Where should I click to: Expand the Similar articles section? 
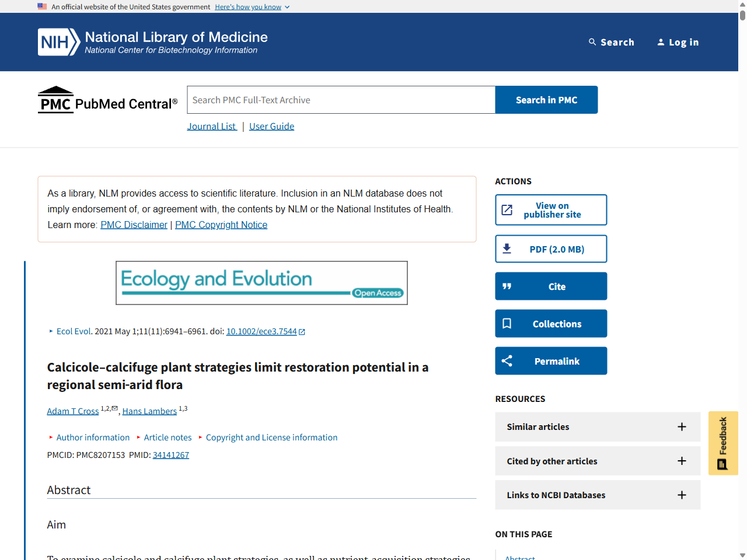pyautogui.click(x=682, y=426)
